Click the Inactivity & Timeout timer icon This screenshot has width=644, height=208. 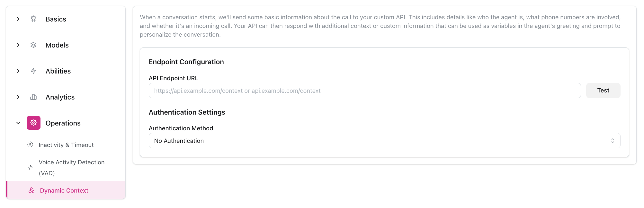click(30, 145)
